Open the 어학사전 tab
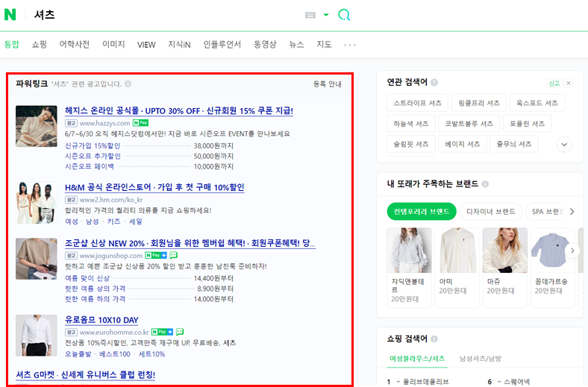The image size is (588, 387). click(x=75, y=45)
